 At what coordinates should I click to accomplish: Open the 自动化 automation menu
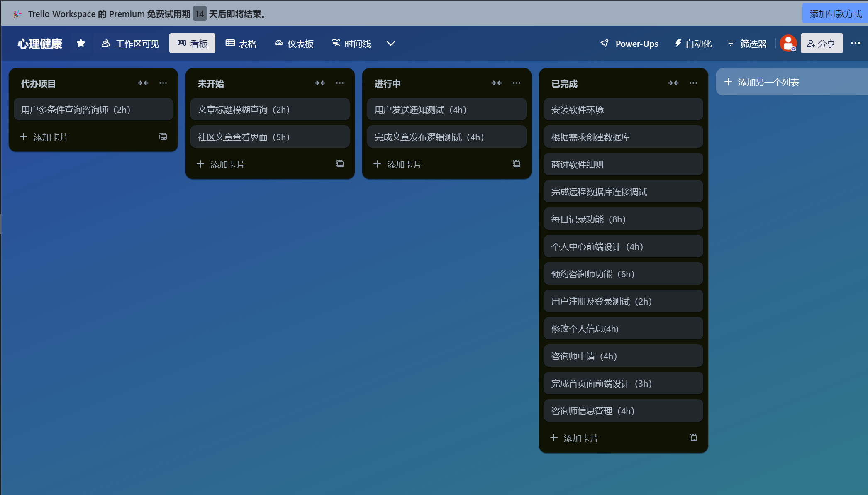pos(693,44)
